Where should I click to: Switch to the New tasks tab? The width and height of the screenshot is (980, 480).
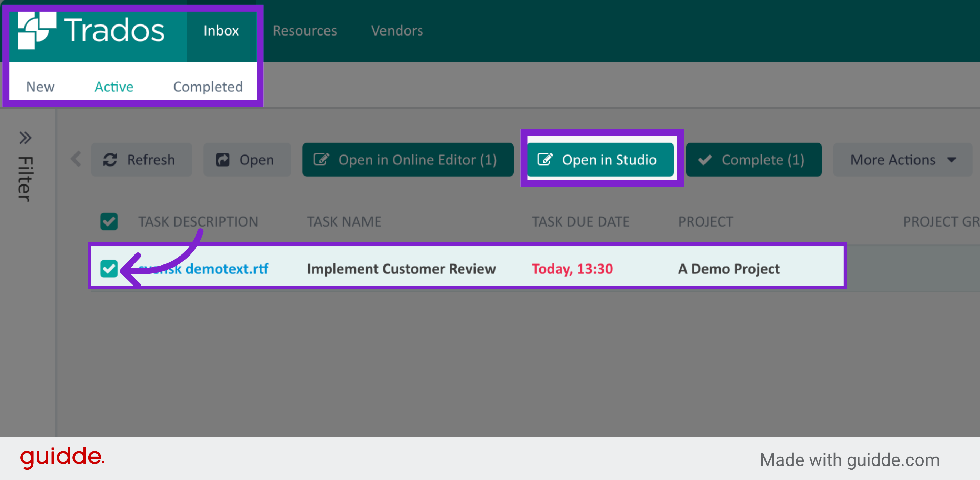[40, 87]
